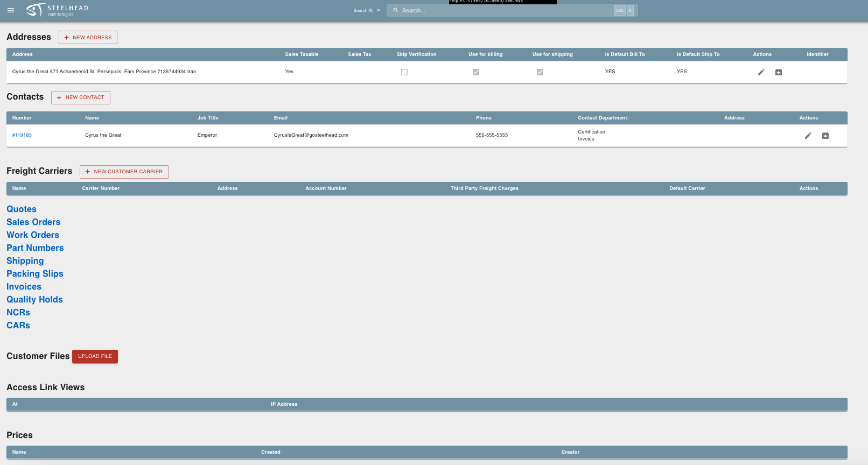The height and width of the screenshot is (465, 868).
Task: Archive contact Cyrus the Great
Action: click(825, 136)
